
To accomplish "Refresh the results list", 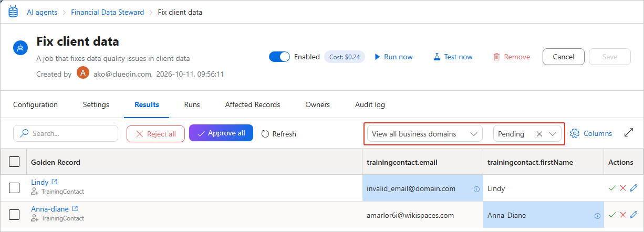I will coord(278,134).
